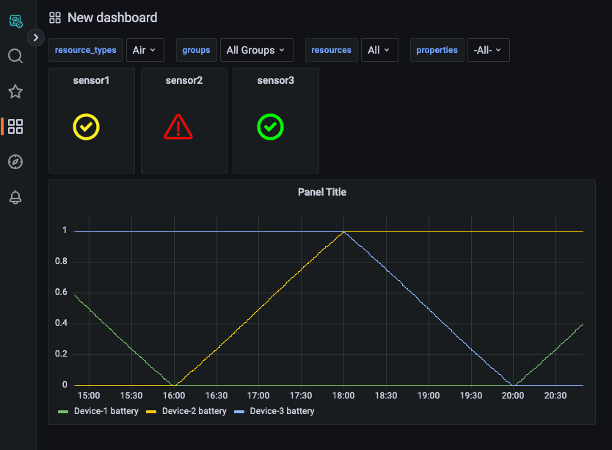
Task: Open the resource_types Air dropdown
Action: coord(145,50)
